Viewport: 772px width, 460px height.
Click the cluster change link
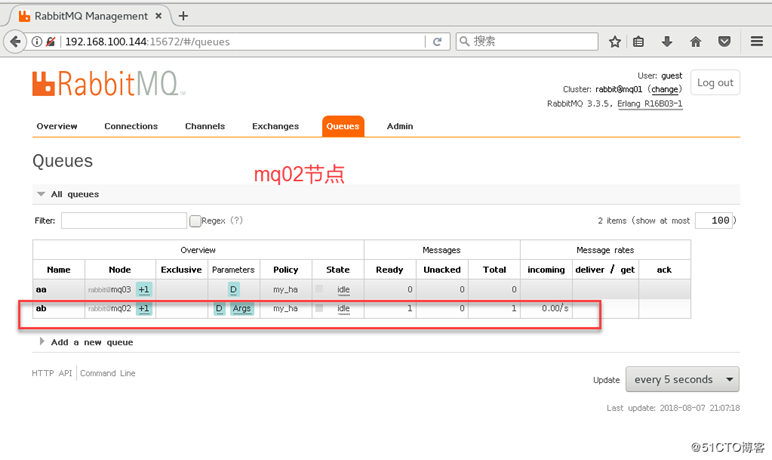[665, 89]
